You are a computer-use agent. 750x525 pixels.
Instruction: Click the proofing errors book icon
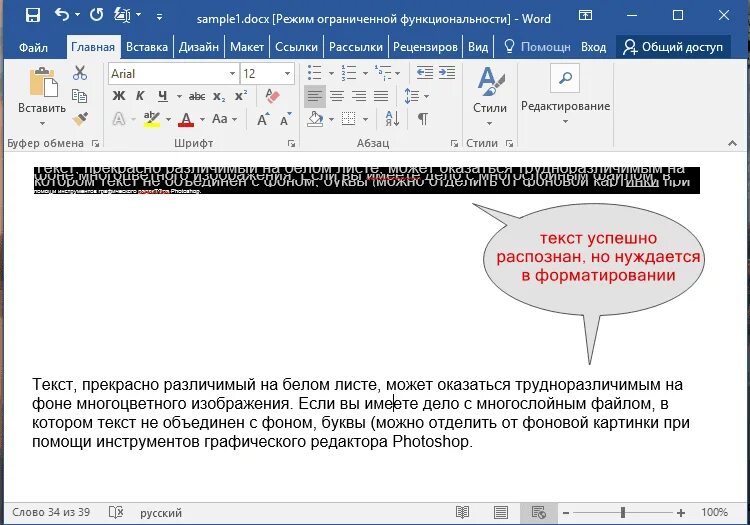[x=116, y=513]
